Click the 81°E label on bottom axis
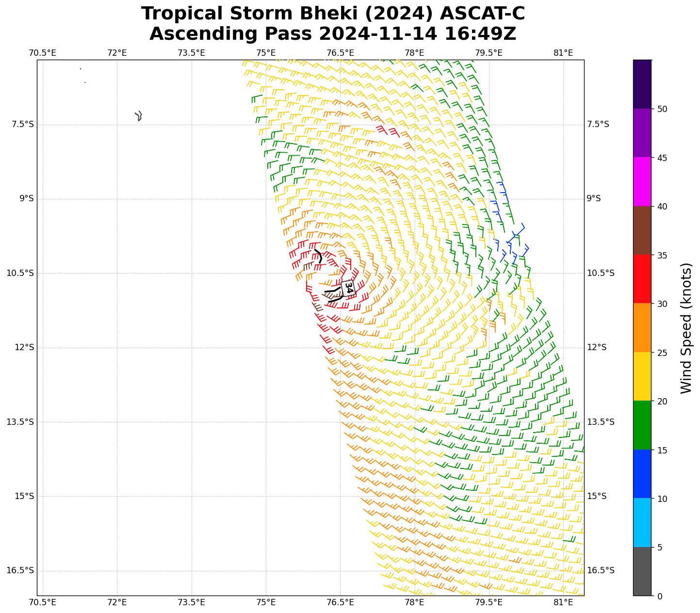The height and width of the screenshot is (613, 700). 563,602
